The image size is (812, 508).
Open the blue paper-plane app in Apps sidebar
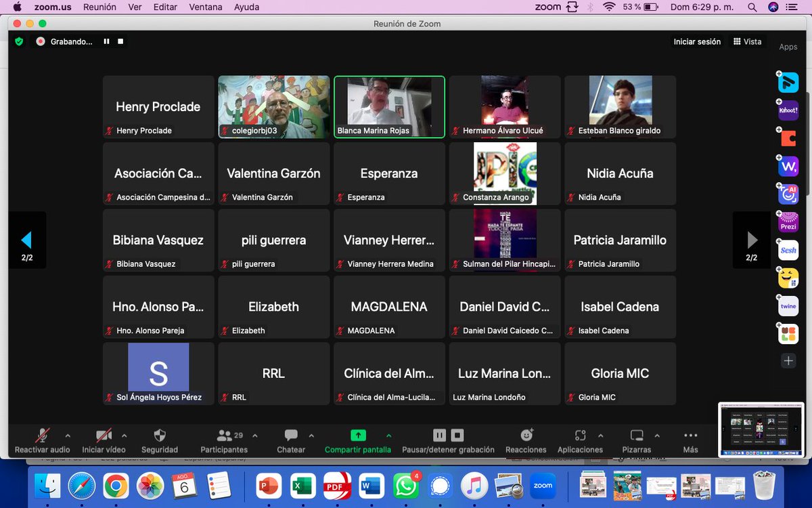pyautogui.click(x=788, y=82)
